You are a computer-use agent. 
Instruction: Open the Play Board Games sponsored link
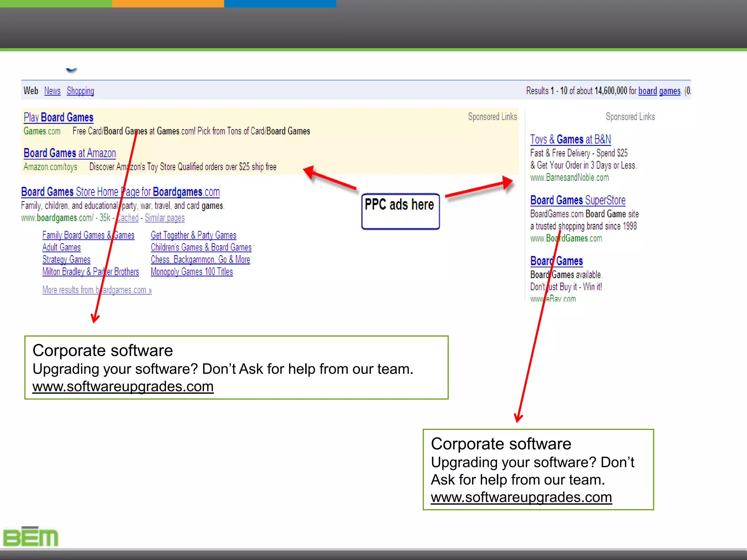[x=58, y=117]
